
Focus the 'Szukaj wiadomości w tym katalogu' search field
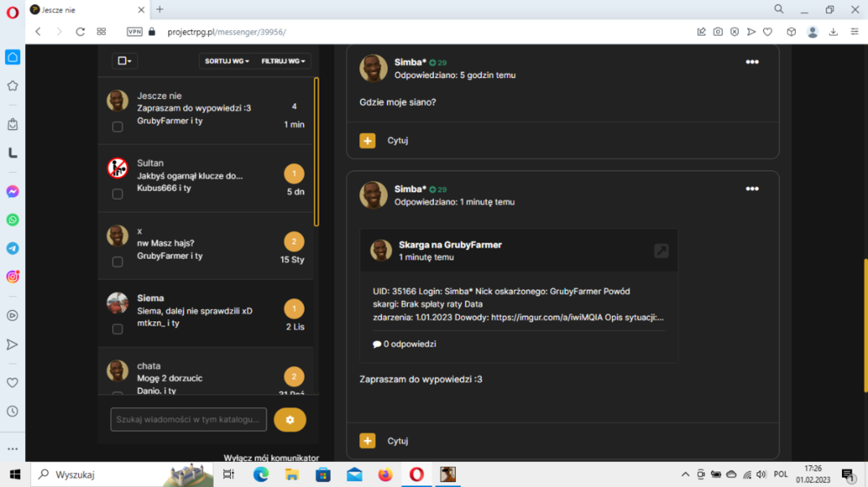tap(188, 419)
